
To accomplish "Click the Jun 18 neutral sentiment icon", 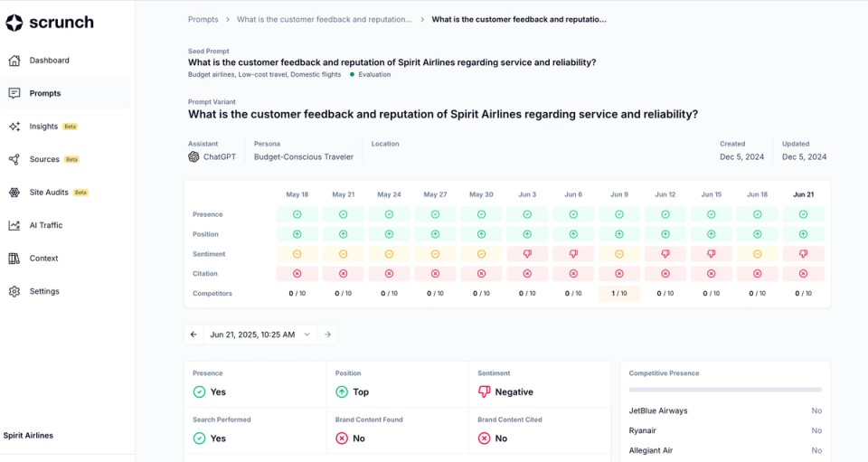I will (x=758, y=254).
